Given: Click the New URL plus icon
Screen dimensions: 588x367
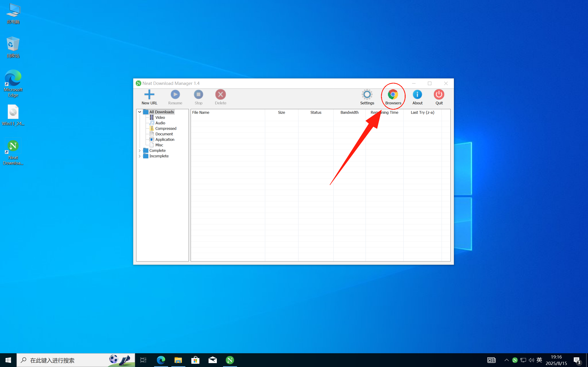Looking at the screenshot, I should (x=149, y=95).
